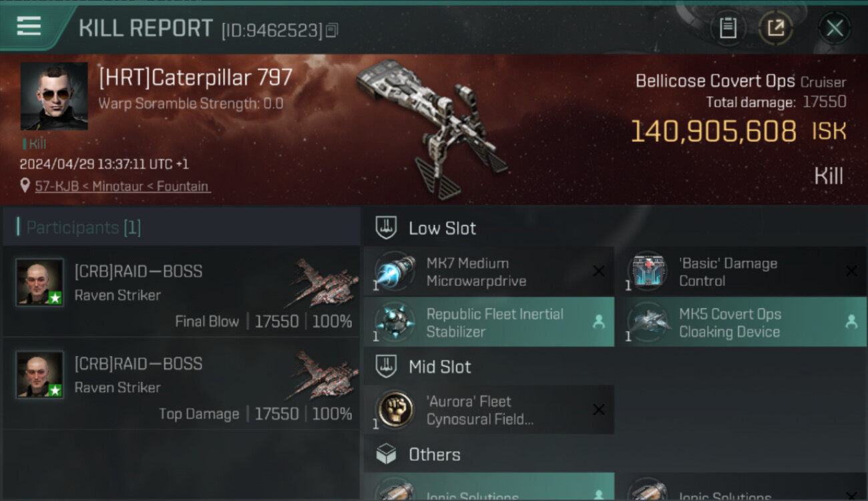Collapse the Others section header
Screen dimensions: 868x501
point(615,454)
